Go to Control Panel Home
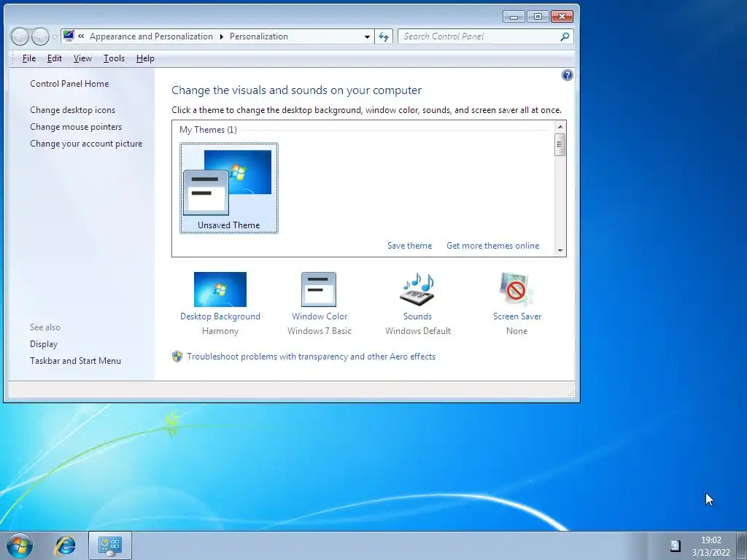Image resolution: width=747 pixels, height=560 pixels. [69, 84]
